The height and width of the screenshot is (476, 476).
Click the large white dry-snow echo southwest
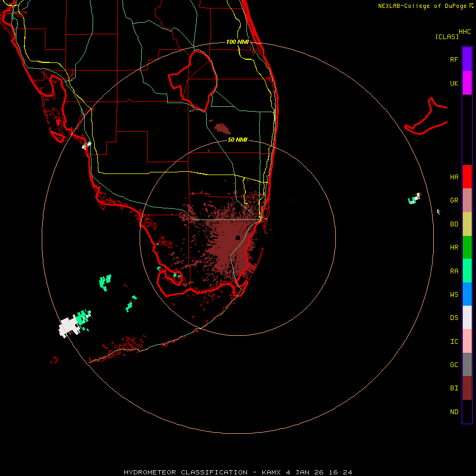(69, 327)
